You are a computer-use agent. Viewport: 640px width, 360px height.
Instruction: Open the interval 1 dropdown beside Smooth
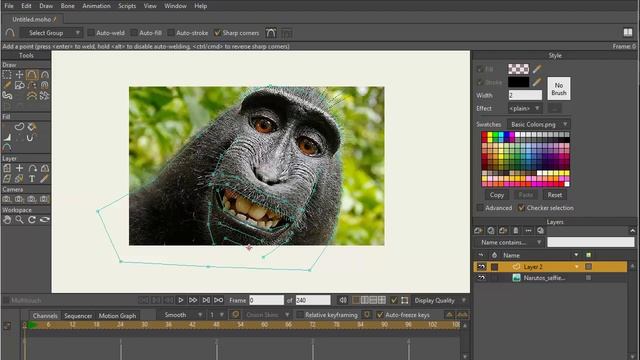[216, 315]
